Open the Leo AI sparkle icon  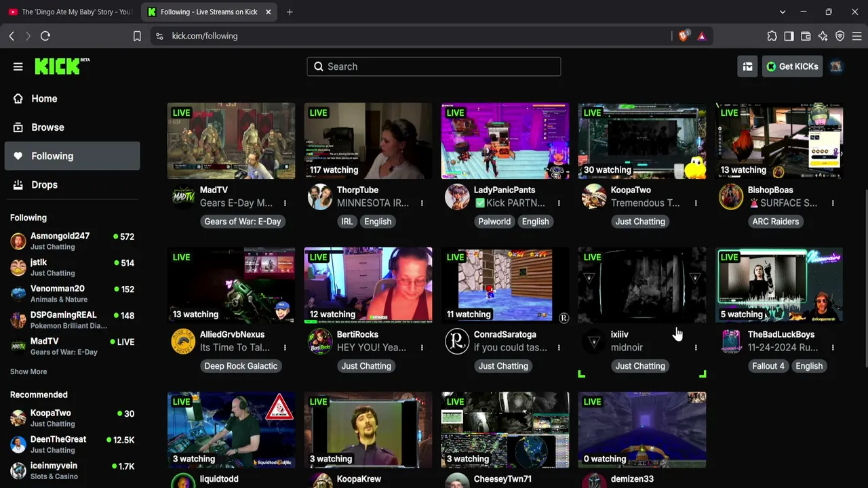coord(823,36)
